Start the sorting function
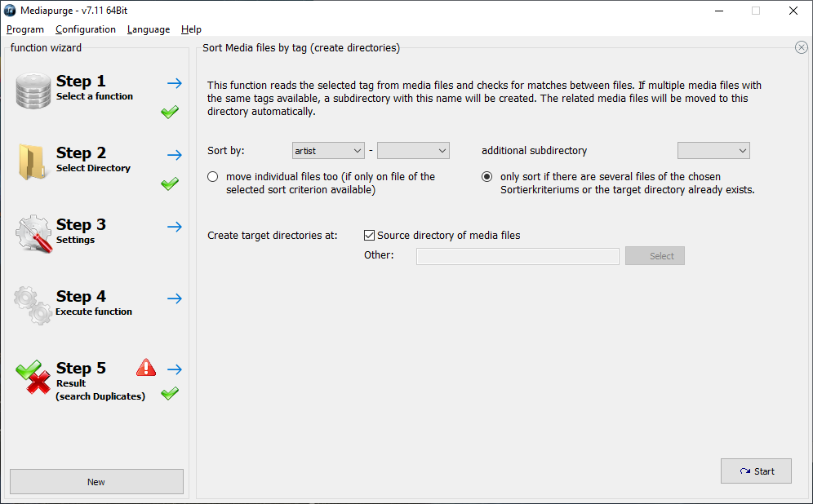813x504 pixels. point(756,471)
